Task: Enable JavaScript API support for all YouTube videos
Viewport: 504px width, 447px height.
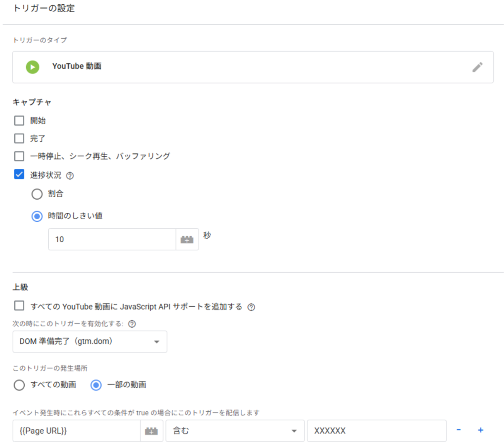Action: 19,305
